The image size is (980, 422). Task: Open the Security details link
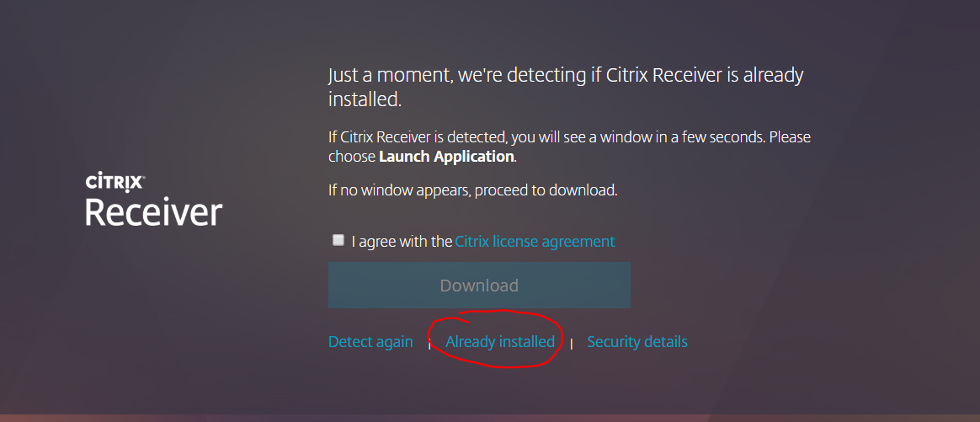(x=637, y=342)
